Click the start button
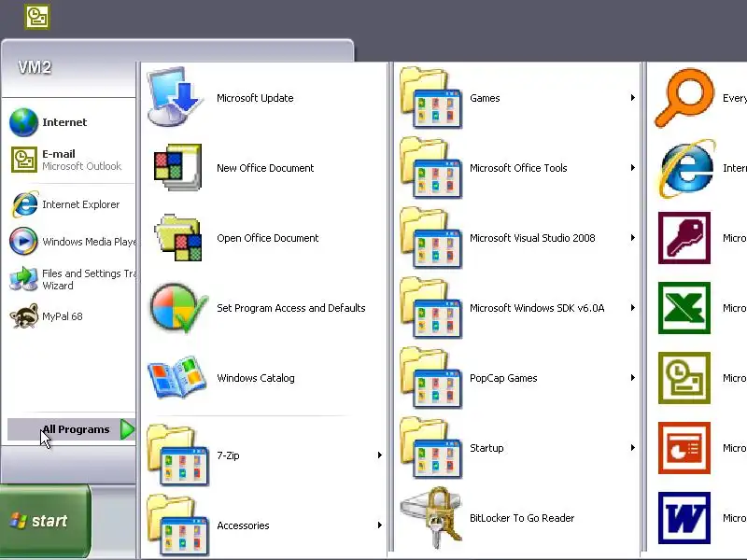The image size is (747, 560). point(45,521)
